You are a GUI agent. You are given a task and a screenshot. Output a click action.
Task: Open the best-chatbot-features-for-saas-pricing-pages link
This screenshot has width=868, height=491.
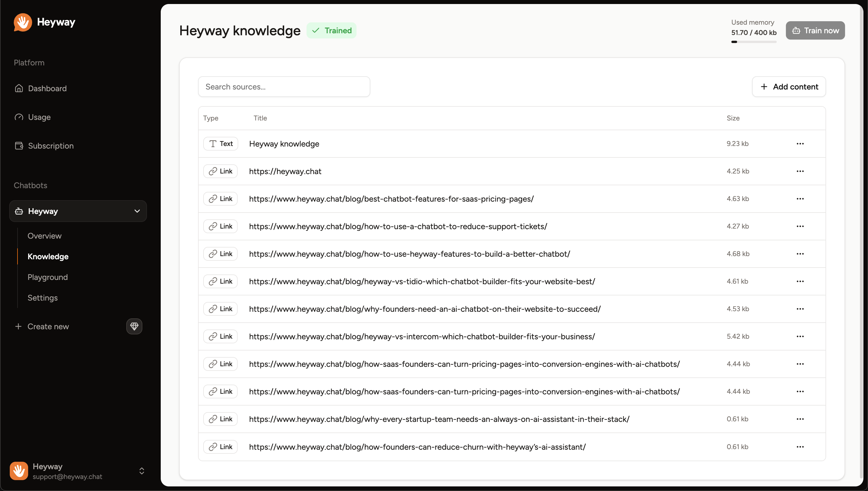point(392,199)
